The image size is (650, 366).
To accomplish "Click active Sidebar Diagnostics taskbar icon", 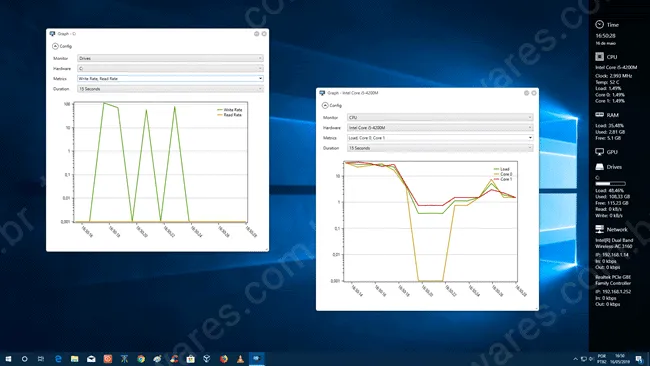I will tap(257, 359).
